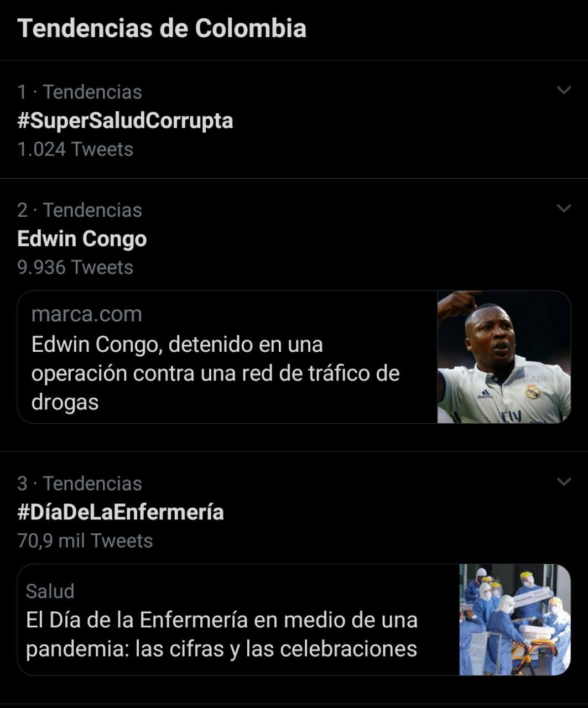Click the Salud category label
The image size is (588, 708).
pyautogui.click(x=50, y=591)
